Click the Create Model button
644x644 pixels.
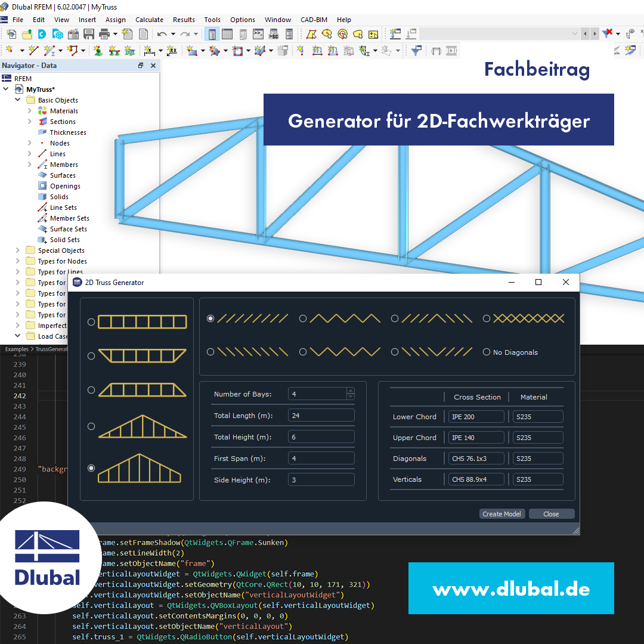point(502,514)
